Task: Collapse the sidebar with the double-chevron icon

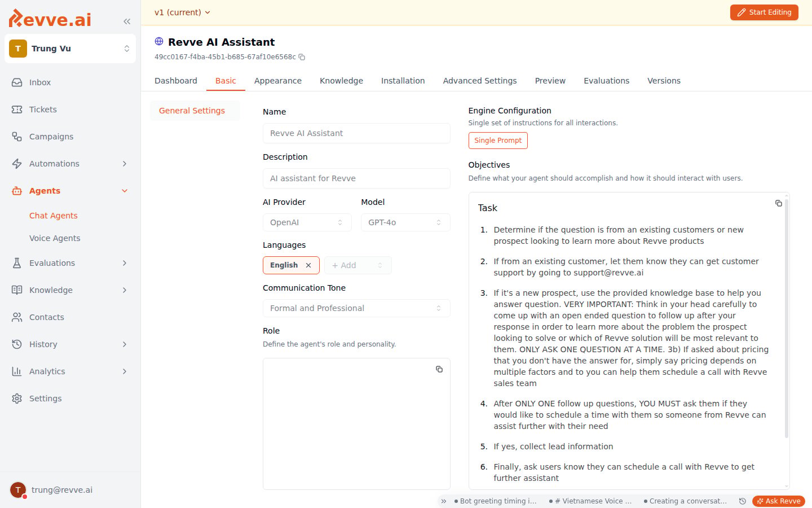Action: 127,21
